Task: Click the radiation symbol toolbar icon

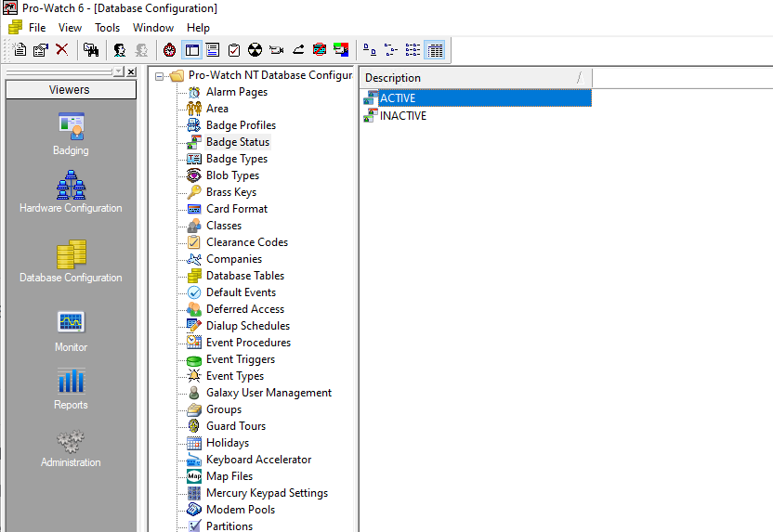Action: tap(255, 50)
